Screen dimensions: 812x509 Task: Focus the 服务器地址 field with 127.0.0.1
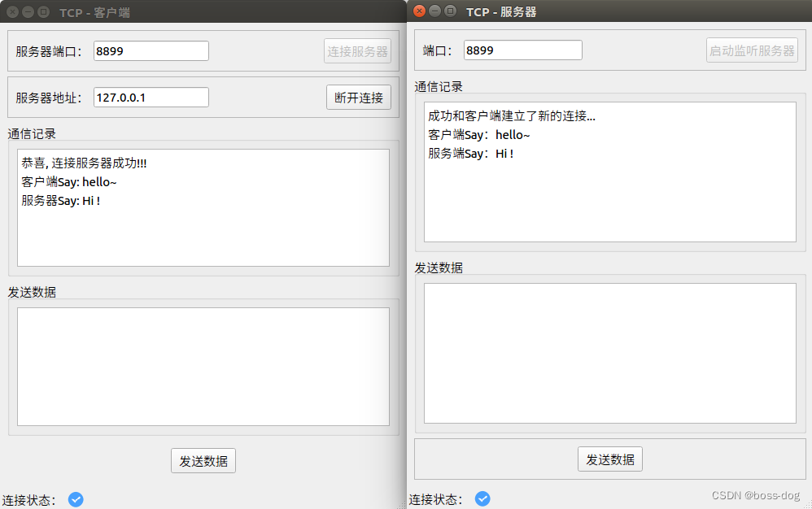coord(151,98)
